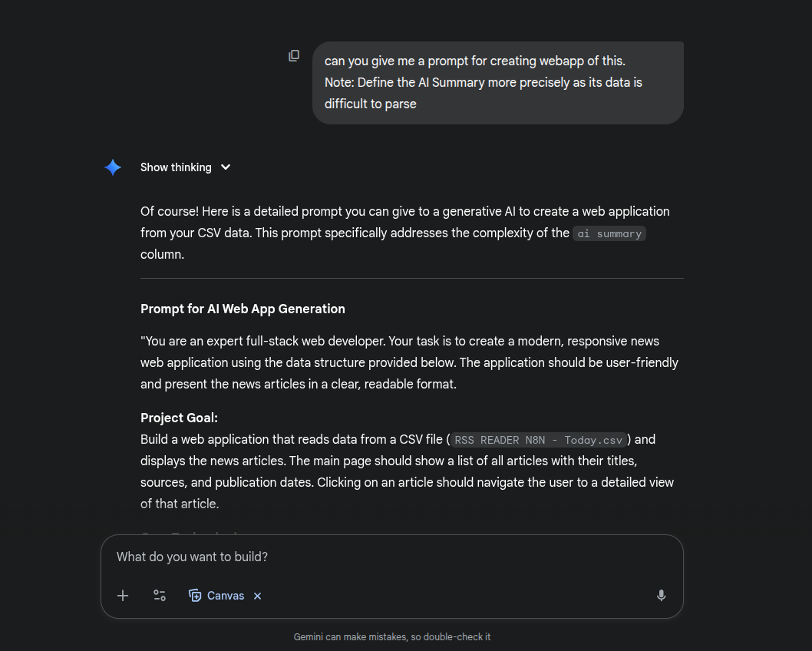The height and width of the screenshot is (651, 812).
Task: Click the Show thinking label
Action: pos(176,167)
